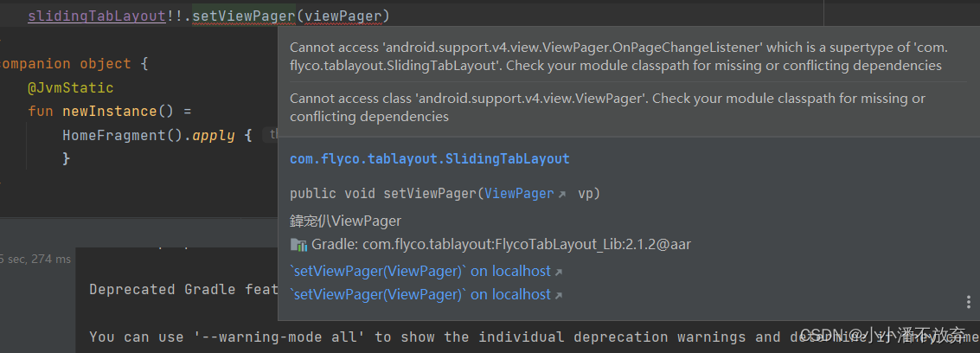Click the viewPager argument in code

[343, 16]
